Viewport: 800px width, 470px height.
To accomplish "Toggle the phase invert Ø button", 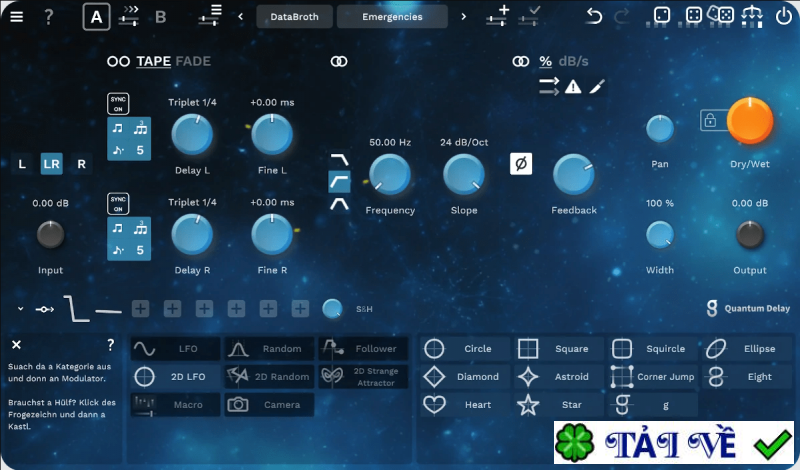I will click(x=521, y=164).
